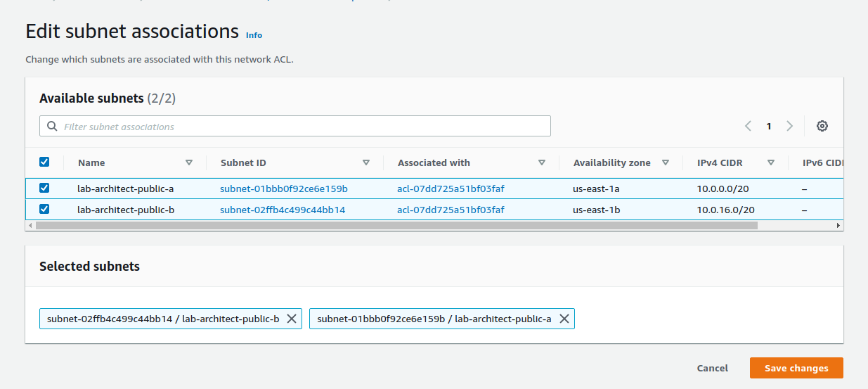Uncheck the lab-architect-public-a row checkbox
Screen dimensions: 868x389
point(44,189)
